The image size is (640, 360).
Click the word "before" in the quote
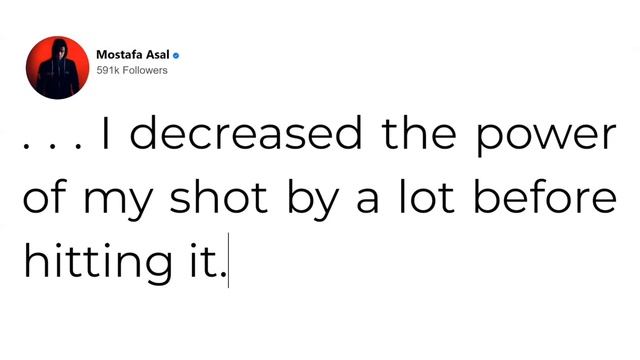click(x=545, y=196)
